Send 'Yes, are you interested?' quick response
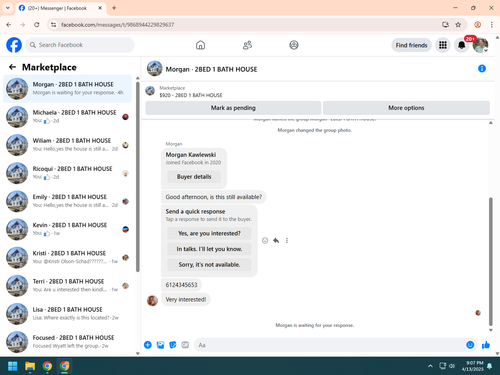 coord(209,233)
